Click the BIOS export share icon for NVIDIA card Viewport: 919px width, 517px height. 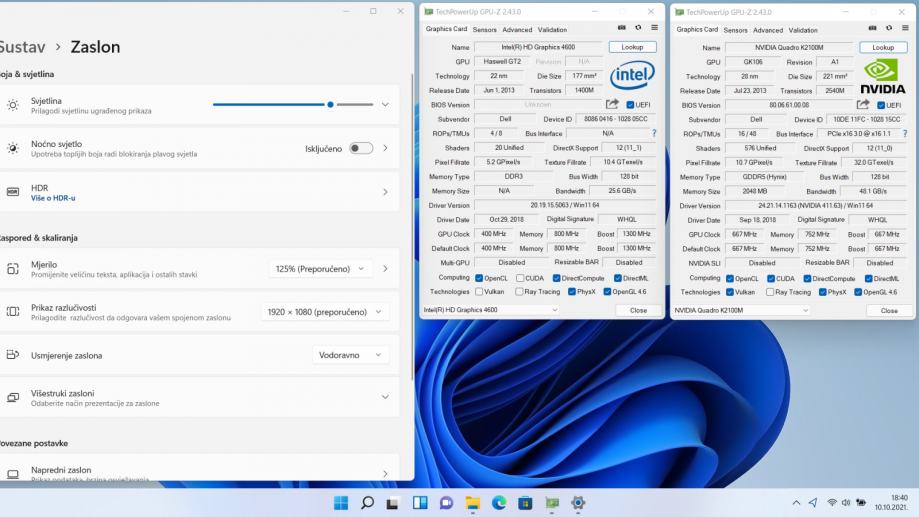(863, 104)
